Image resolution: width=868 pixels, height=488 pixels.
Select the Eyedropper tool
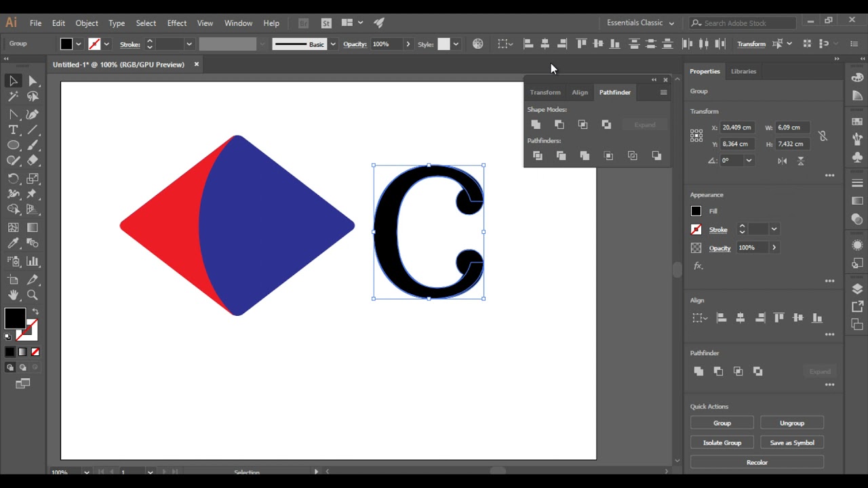[x=13, y=243]
